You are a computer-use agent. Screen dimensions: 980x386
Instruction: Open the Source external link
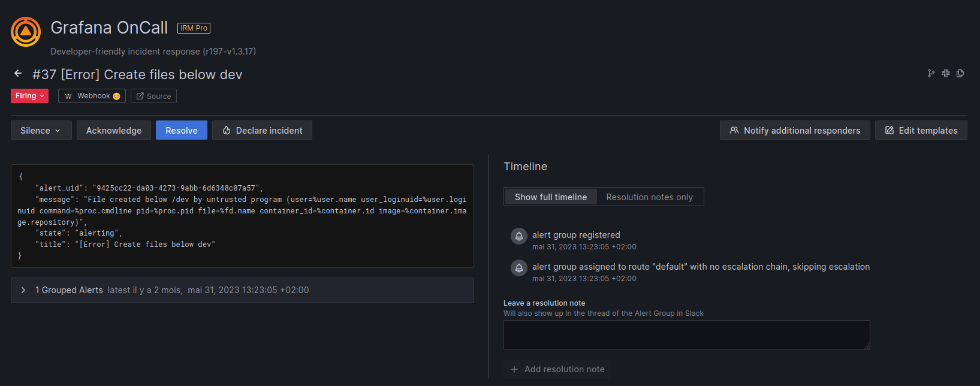(x=153, y=96)
